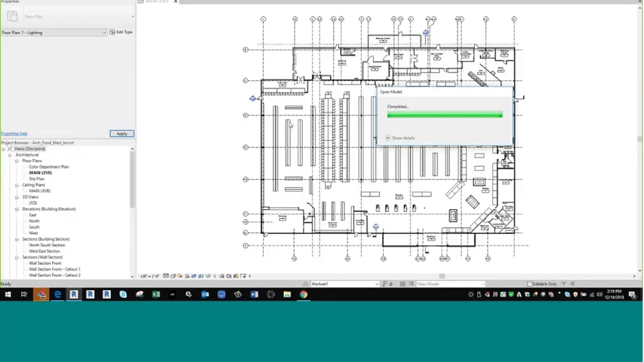Open the Floor Plan type selector dropdown

(x=133, y=17)
